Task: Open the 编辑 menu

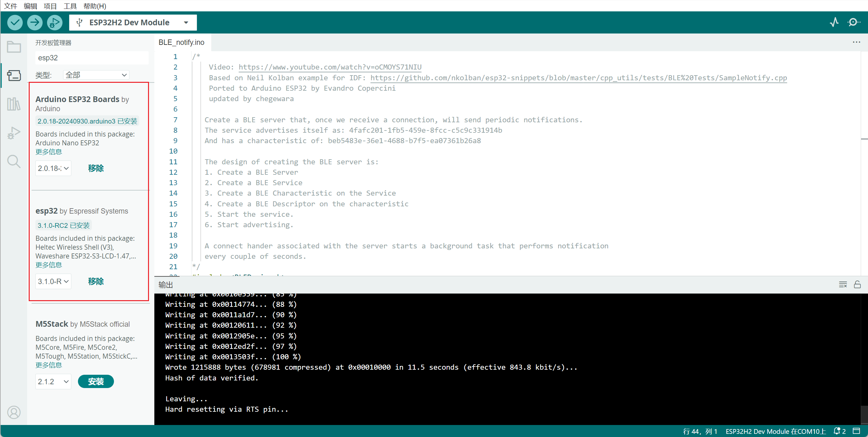Action: click(x=30, y=6)
